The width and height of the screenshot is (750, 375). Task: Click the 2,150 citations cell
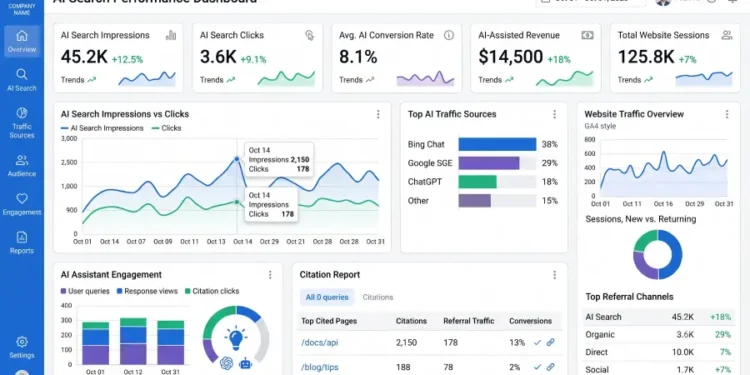tap(407, 342)
